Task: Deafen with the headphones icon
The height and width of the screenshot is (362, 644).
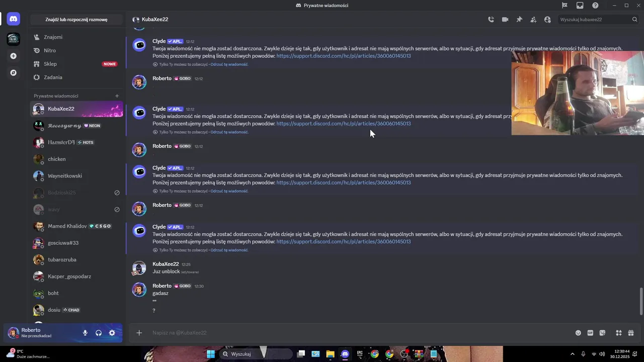Action: (99, 333)
